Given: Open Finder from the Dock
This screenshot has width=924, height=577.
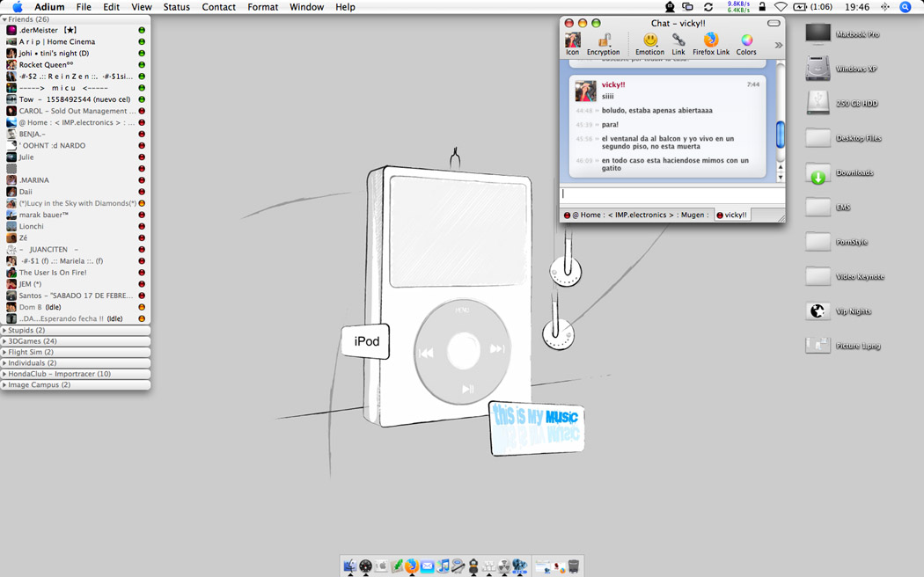Looking at the screenshot, I should point(350,566).
